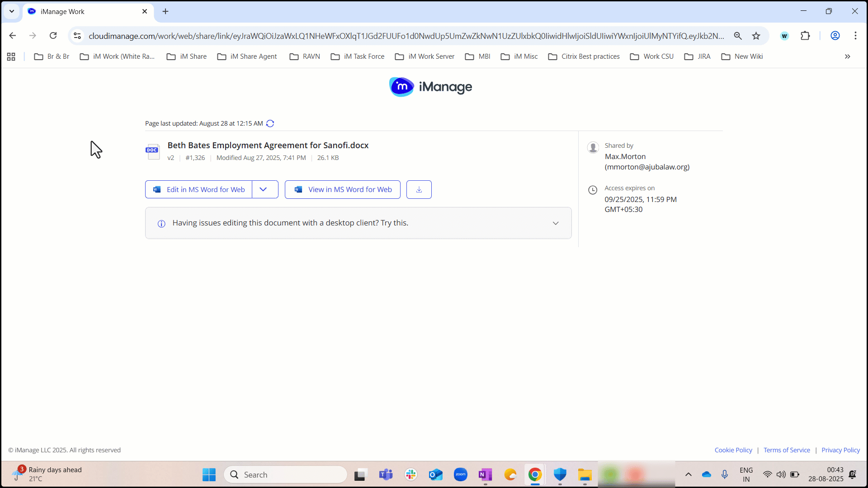
Task: Open the grid icon left of bookmarks bar
Action: (x=11, y=56)
